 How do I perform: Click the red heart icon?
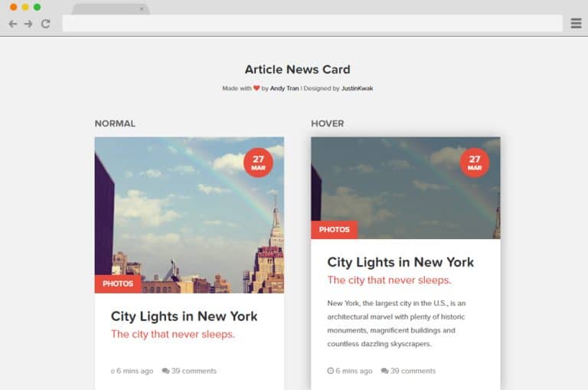click(256, 88)
